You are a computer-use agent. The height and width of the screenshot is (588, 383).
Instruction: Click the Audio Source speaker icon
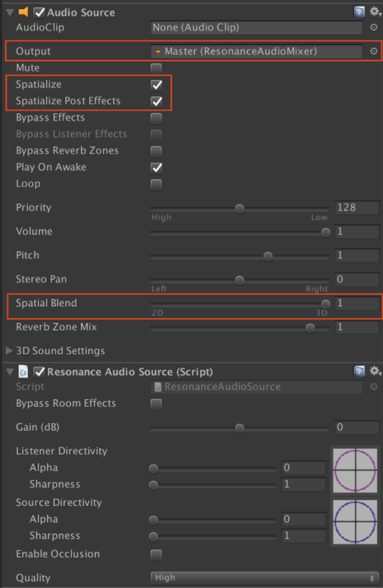pyautogui.click(x=25, y=12)
